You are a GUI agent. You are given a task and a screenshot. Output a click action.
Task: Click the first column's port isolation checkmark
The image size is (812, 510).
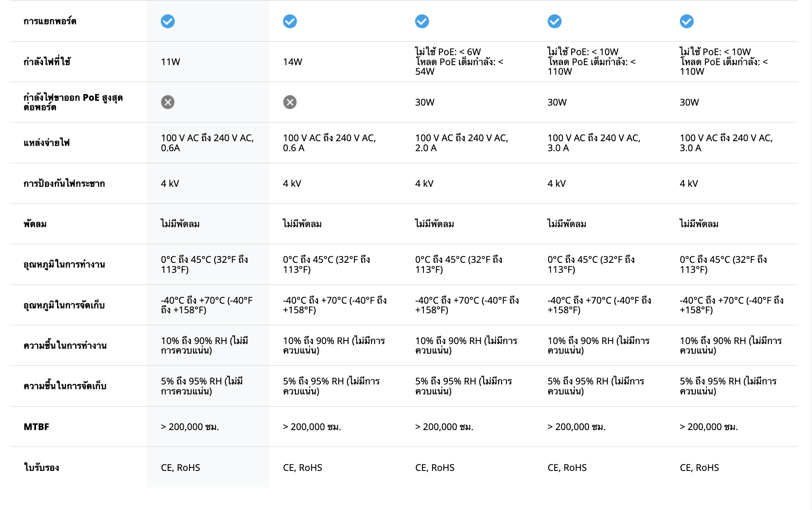click(168, 21)
